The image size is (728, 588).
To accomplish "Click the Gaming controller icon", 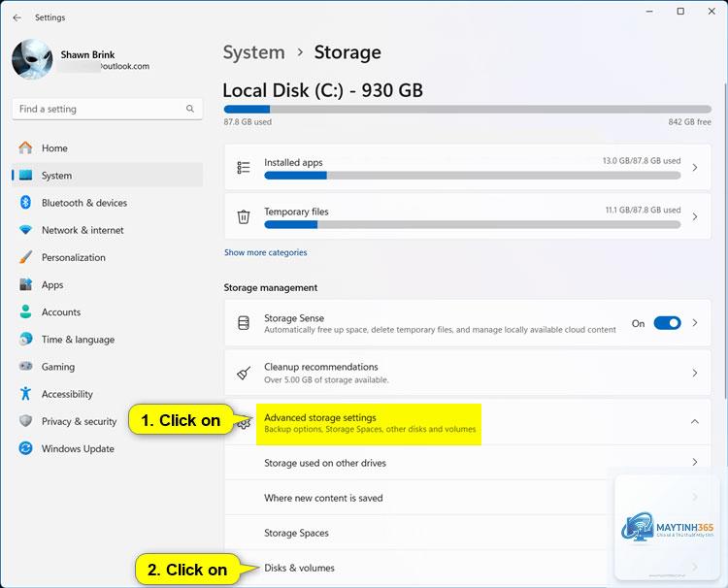I will pos(25,366).
